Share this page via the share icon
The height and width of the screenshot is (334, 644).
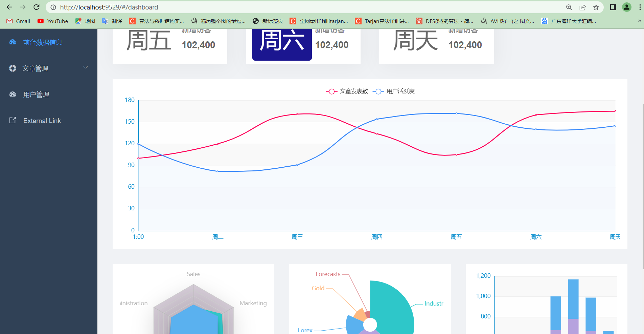pyautogui.click(x=582, y=7)
